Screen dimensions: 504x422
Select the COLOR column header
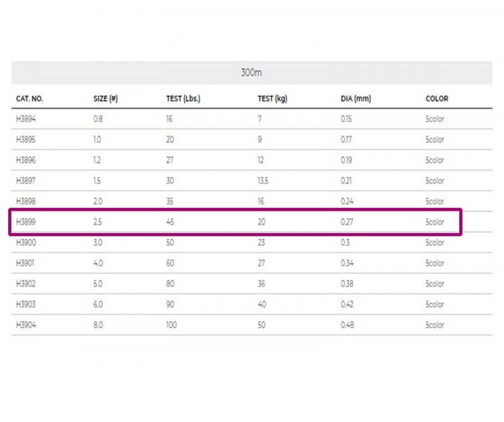436,99
